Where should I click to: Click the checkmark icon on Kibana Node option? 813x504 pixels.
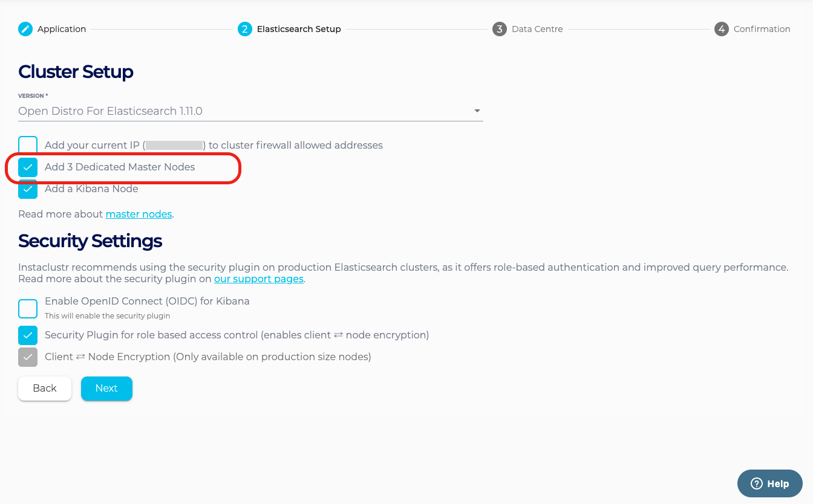pos(28,190)
